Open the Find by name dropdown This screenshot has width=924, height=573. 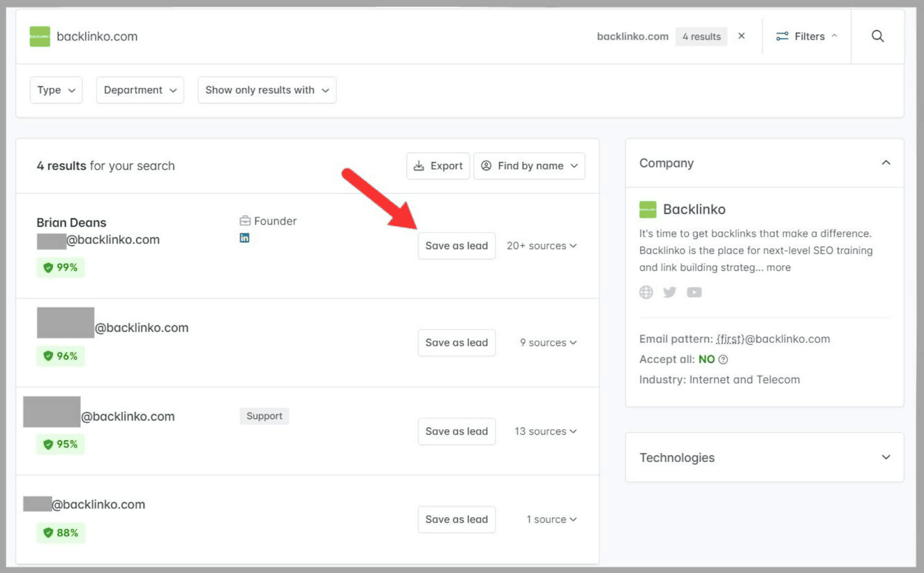point(529,166)
